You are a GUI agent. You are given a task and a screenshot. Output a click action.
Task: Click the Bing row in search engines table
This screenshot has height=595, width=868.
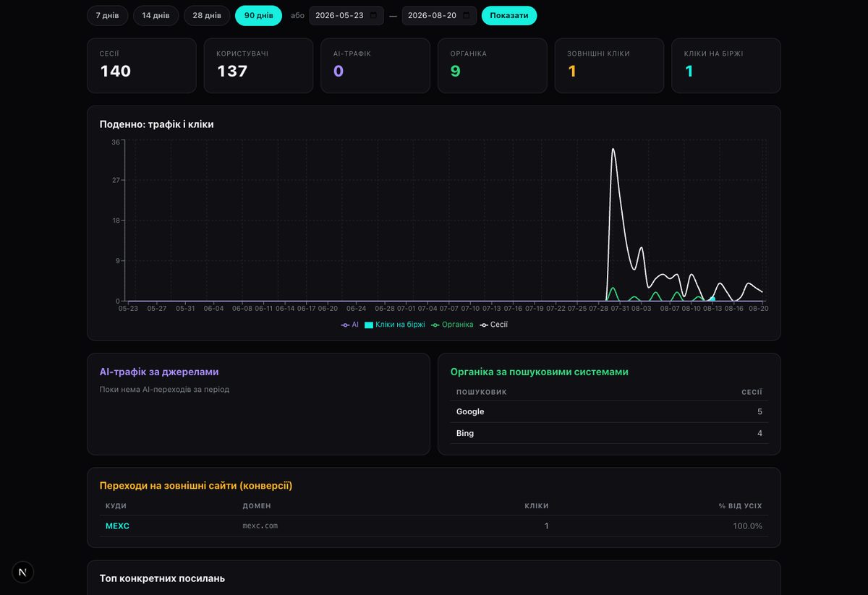pos(609,433)
